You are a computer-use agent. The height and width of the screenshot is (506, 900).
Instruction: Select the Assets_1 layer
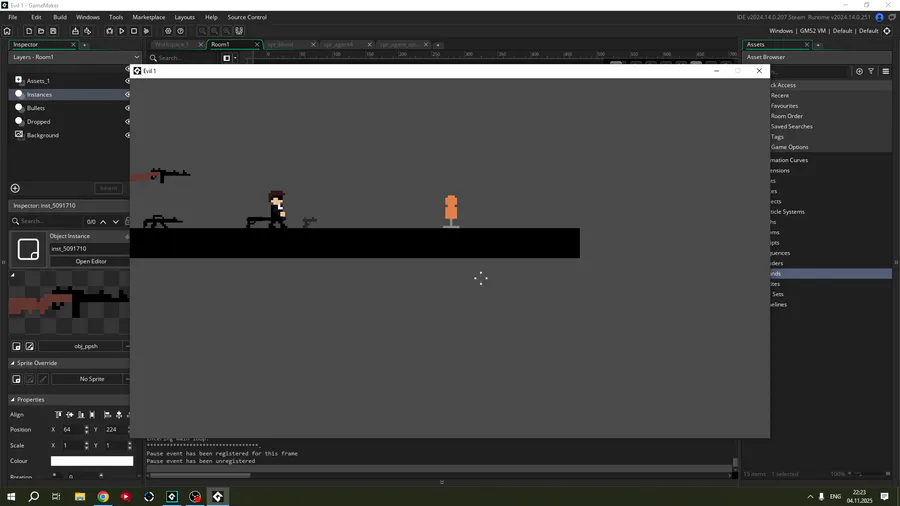tap(69, 81)
